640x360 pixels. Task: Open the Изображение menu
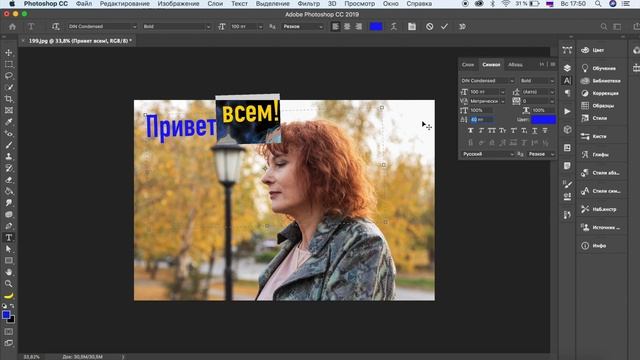click(178, 4)
